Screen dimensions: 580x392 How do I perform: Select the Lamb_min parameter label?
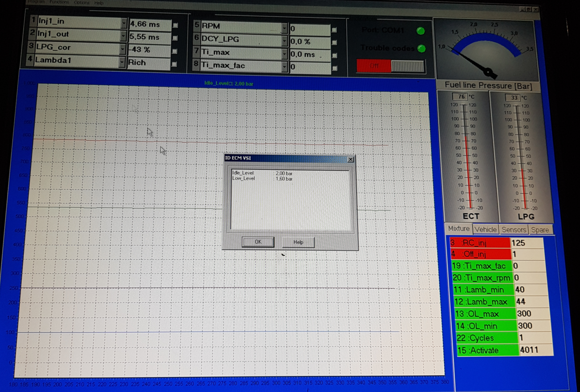(483, 290)
